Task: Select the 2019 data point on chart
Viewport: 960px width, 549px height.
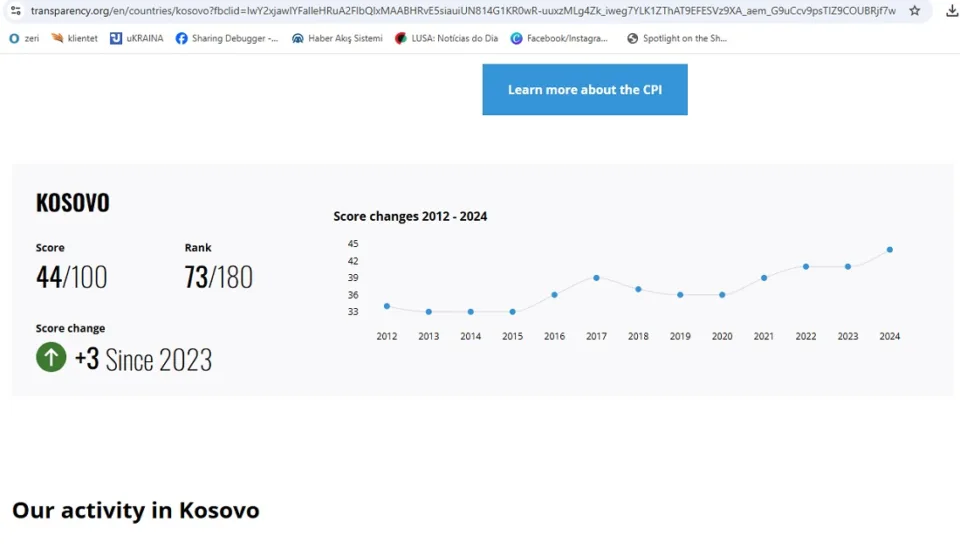Action: 680,295
